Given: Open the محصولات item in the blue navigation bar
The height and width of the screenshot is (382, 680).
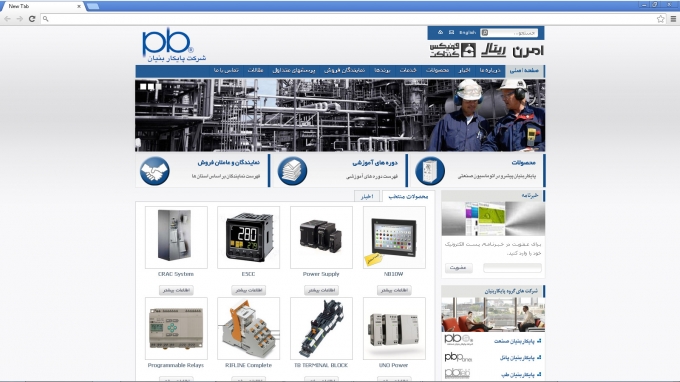Looking at the screenshot, I should pos(437,70).
